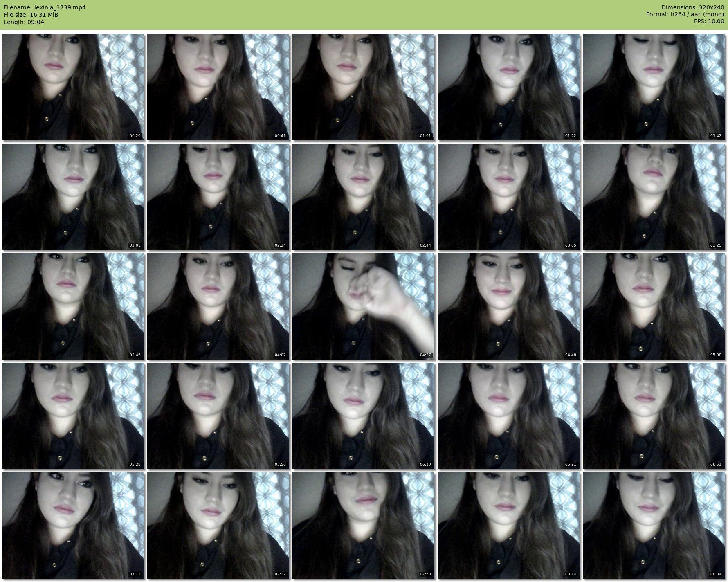Viewport: 728px width, 582px height.
Task: Select the frame marked 00:41
Action: pyautogui.click(x=218, y=87)
